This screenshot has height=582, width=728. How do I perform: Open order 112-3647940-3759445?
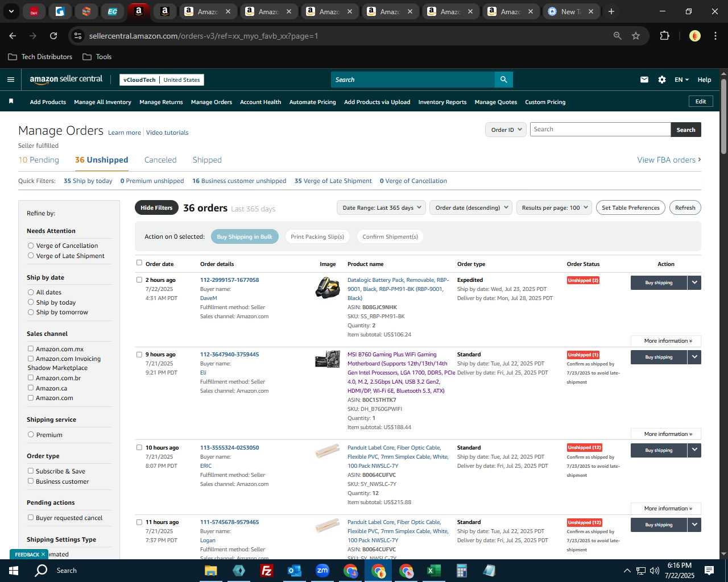[229, 354]
